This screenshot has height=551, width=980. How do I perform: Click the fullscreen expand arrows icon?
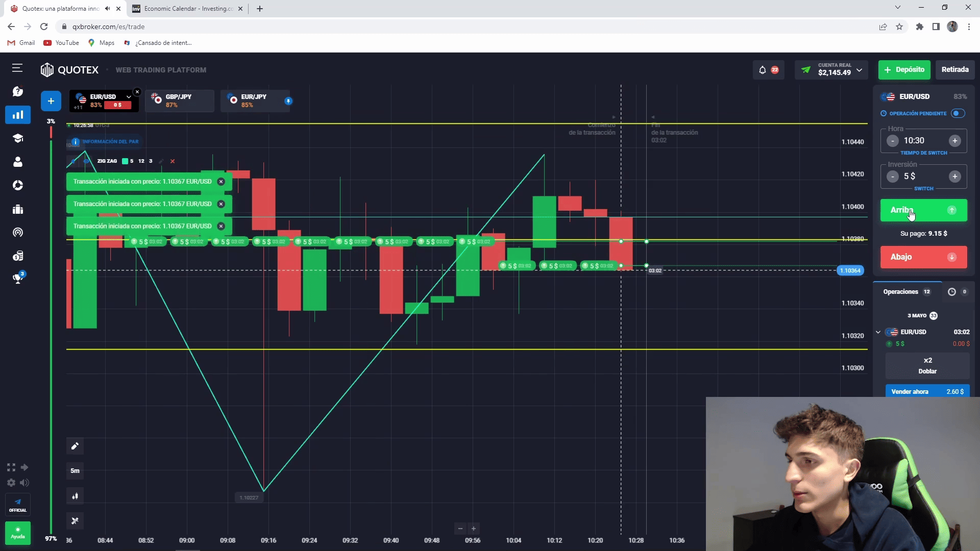11,467
